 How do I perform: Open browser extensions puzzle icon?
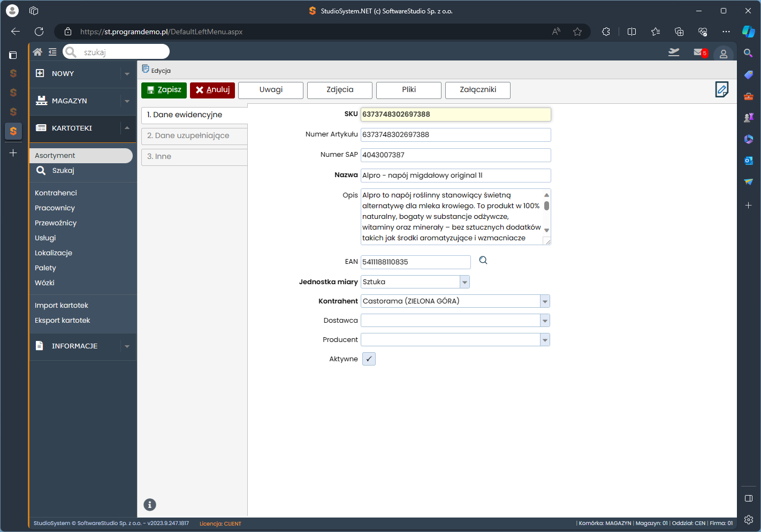[606, 32]
